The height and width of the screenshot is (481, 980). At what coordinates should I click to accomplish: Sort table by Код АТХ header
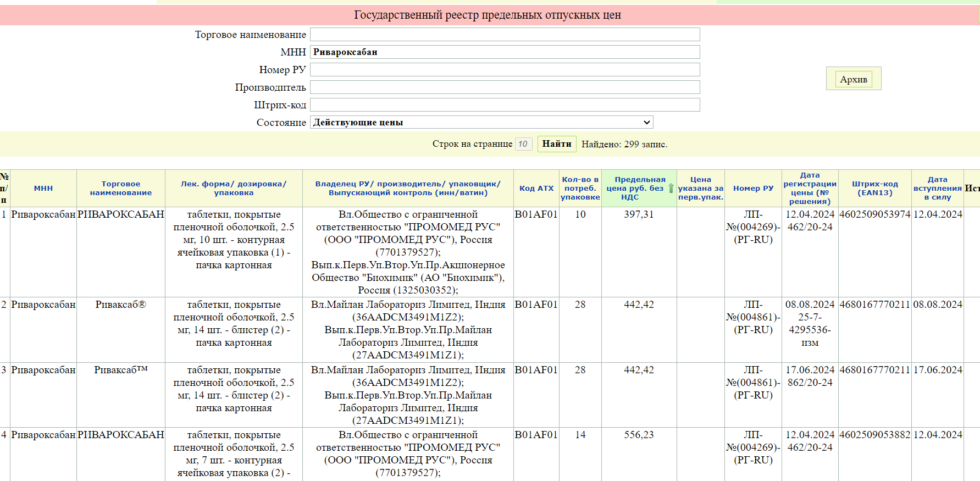[536, 188]
